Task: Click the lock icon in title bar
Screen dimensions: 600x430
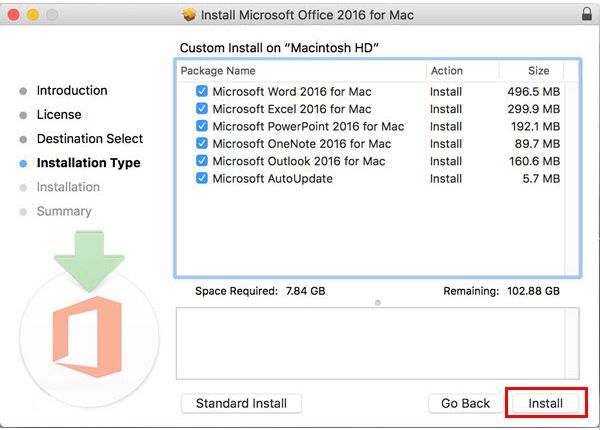Action: [x=587, y=14]
